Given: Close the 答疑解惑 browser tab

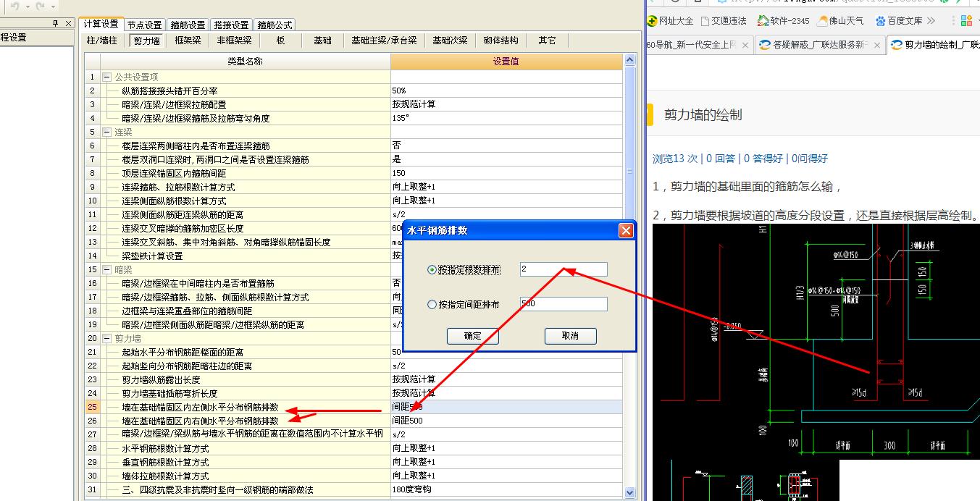Looking at the screenshot, I should point(876,45).
